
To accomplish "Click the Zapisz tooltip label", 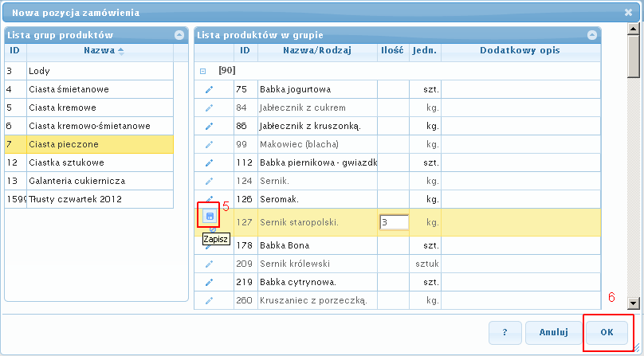I will pos(216,239).
